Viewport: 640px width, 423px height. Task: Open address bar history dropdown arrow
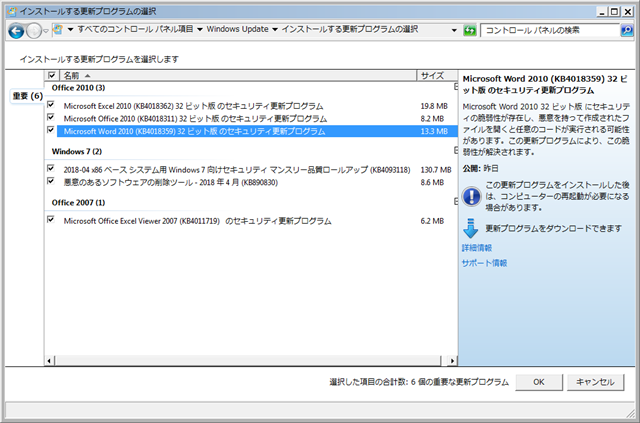click(x=454, y=30)
